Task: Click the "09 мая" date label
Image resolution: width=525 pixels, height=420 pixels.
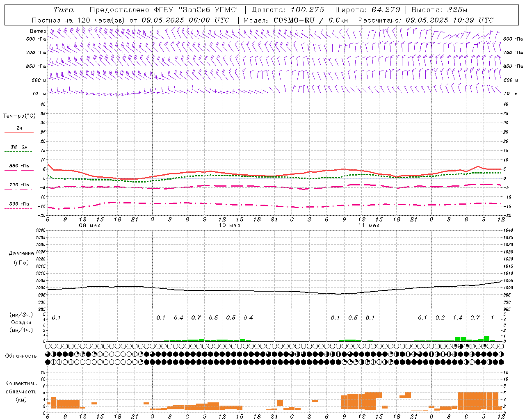Action: click(x=89, y=226)
